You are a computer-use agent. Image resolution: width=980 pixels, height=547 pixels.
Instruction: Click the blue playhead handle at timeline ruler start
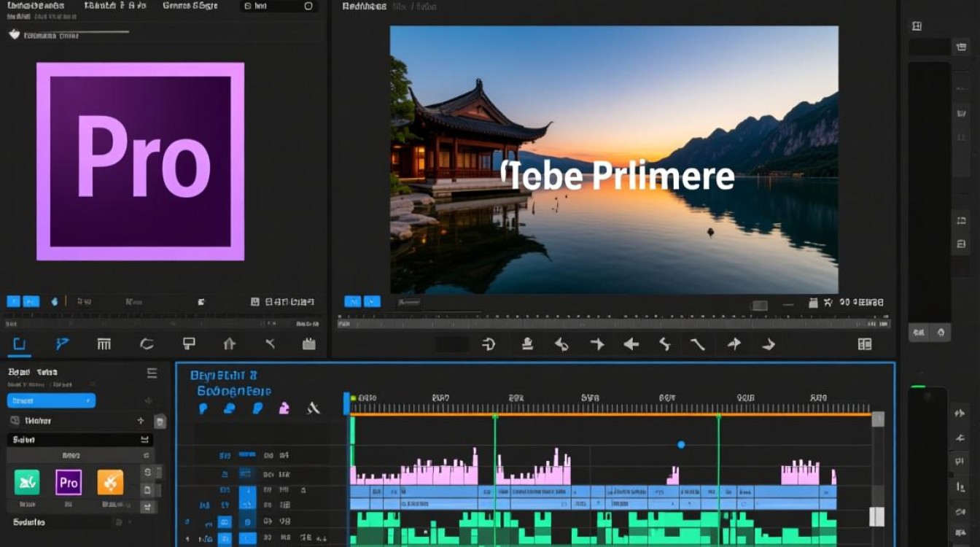coord(347,403)
